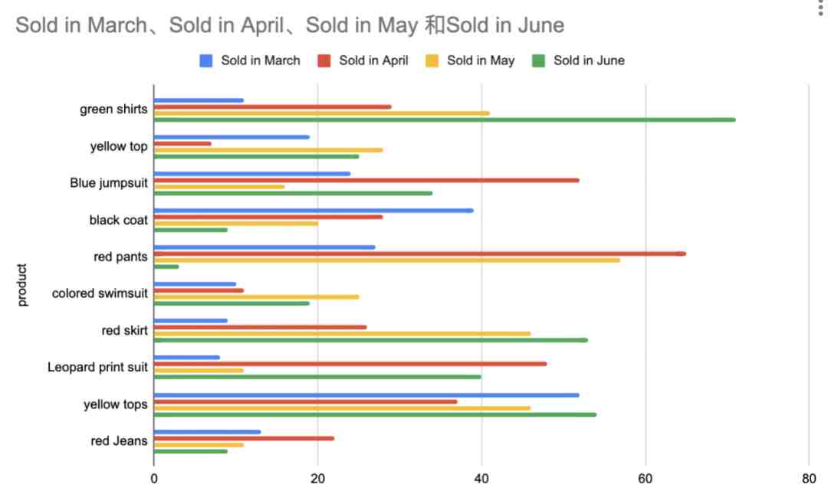Select the green shirts June bar
This screenshot has width=828, height=504.
(x=445, y=119)
